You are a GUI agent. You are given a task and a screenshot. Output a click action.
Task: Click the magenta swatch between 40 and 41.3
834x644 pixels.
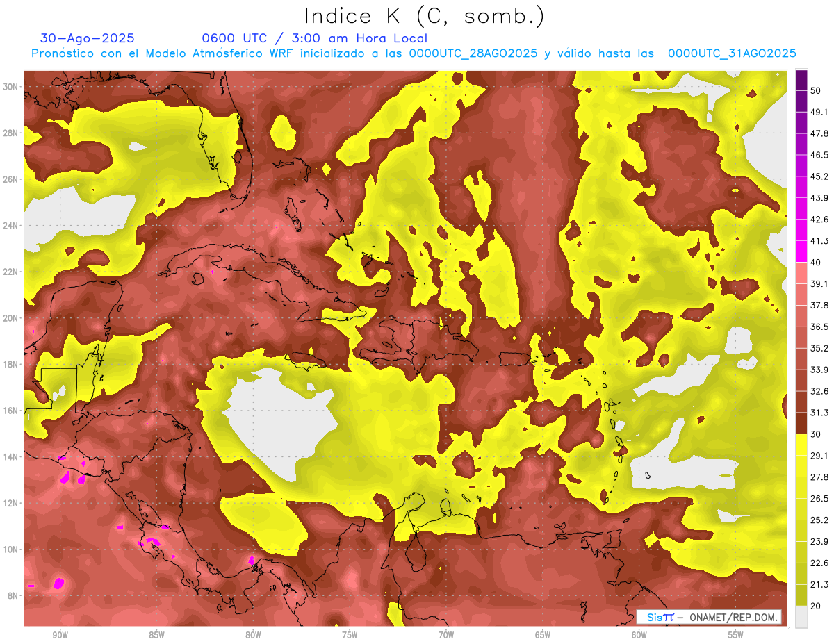coord(801,251)
